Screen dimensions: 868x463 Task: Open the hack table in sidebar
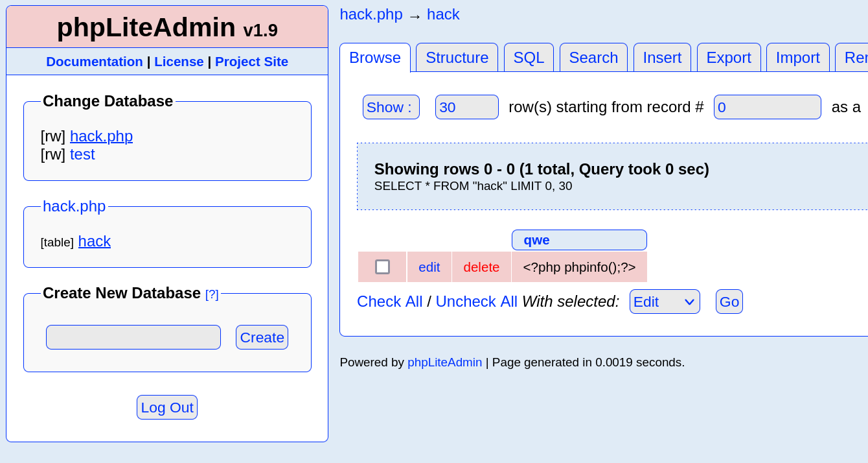coord(95,241)
